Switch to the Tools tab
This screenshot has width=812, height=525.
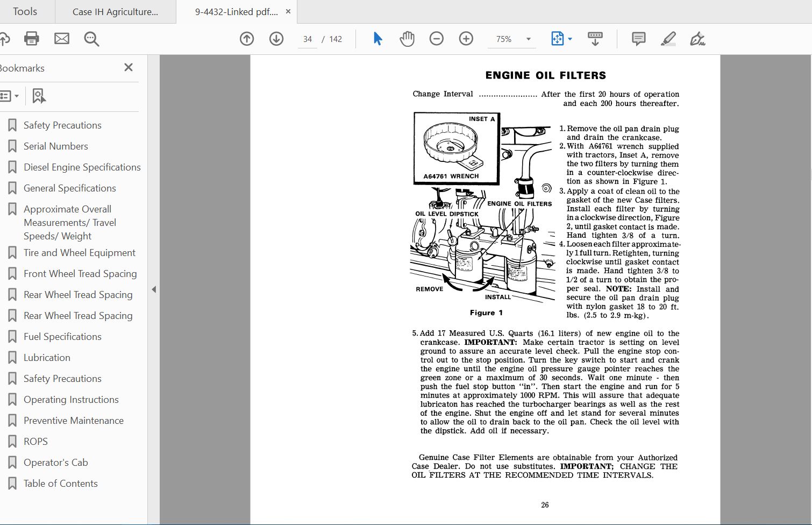pos(25,11)
